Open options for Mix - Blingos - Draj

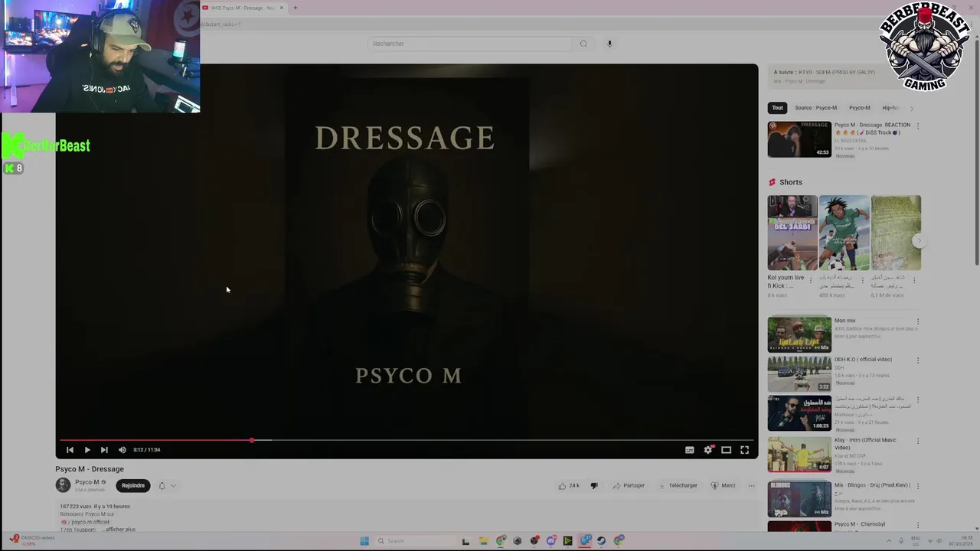(918, 487)
